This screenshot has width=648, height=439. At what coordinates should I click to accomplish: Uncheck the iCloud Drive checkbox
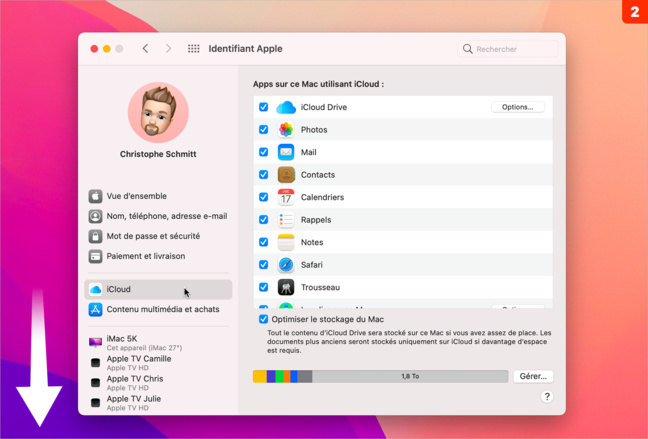point(264,107)
